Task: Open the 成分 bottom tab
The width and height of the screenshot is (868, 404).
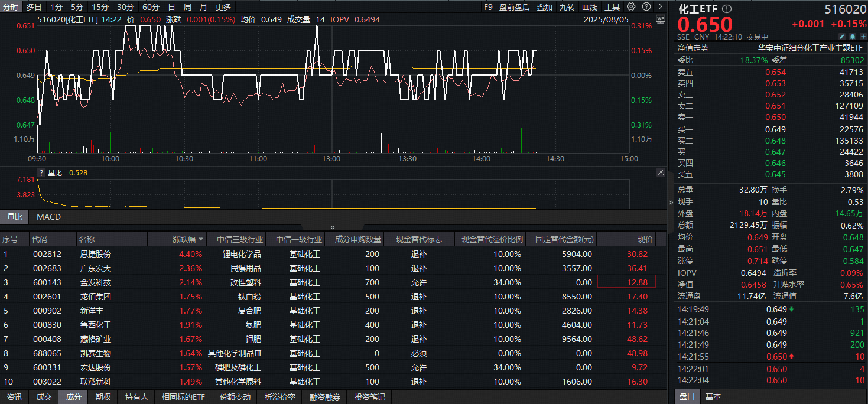Action: 73,397
